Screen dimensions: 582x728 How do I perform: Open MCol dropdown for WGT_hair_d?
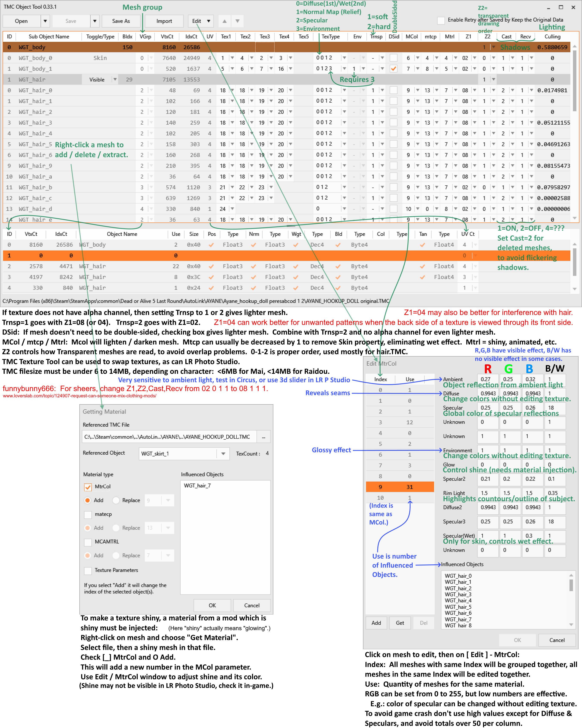(418, 209)
